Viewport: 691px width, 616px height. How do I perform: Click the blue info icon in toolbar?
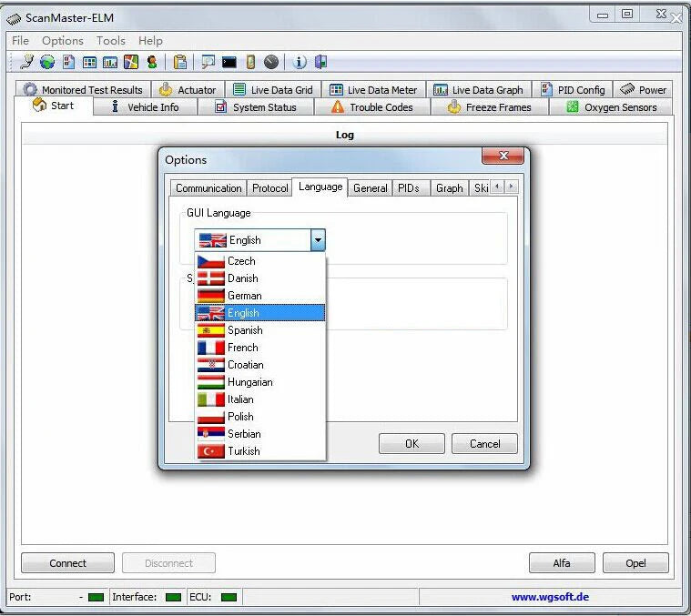point(300,62)
